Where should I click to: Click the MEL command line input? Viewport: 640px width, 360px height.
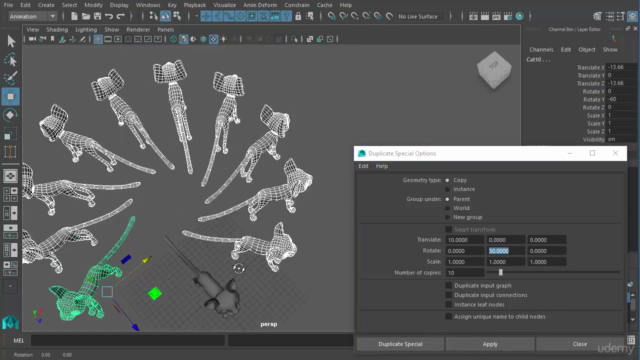click(x=128, y=340)
